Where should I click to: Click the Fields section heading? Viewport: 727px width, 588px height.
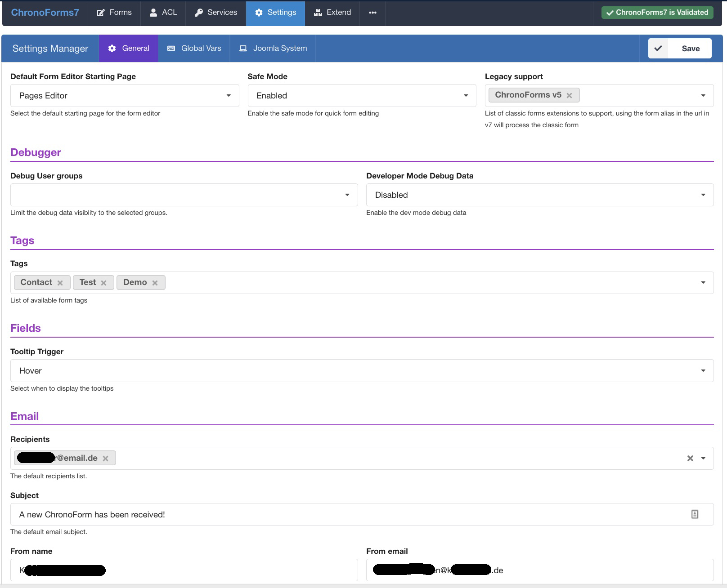click(x=26, y=328)
